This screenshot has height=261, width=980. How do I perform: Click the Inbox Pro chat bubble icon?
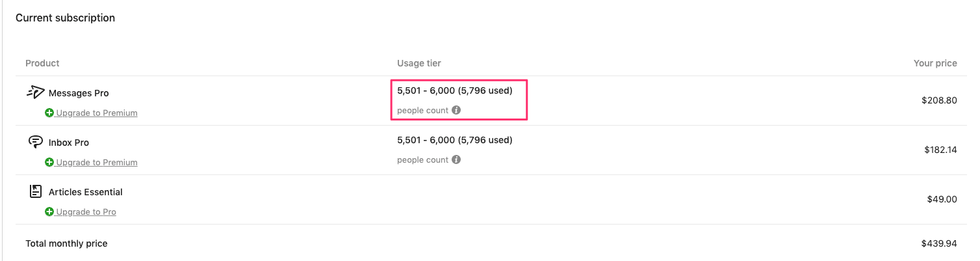pos(36,142)
